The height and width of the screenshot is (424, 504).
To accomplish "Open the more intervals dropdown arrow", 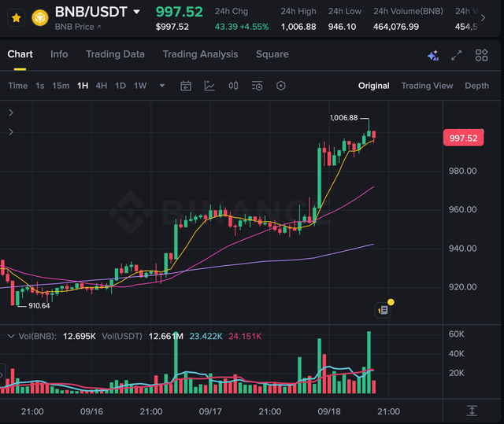I will (162, 86).
